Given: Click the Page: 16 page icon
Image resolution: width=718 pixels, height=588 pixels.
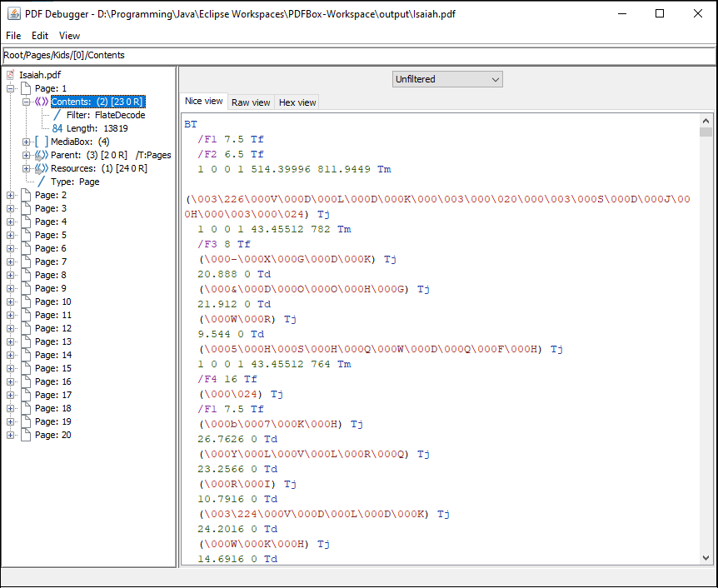Looking at the screenshot, I should point(26,381).
